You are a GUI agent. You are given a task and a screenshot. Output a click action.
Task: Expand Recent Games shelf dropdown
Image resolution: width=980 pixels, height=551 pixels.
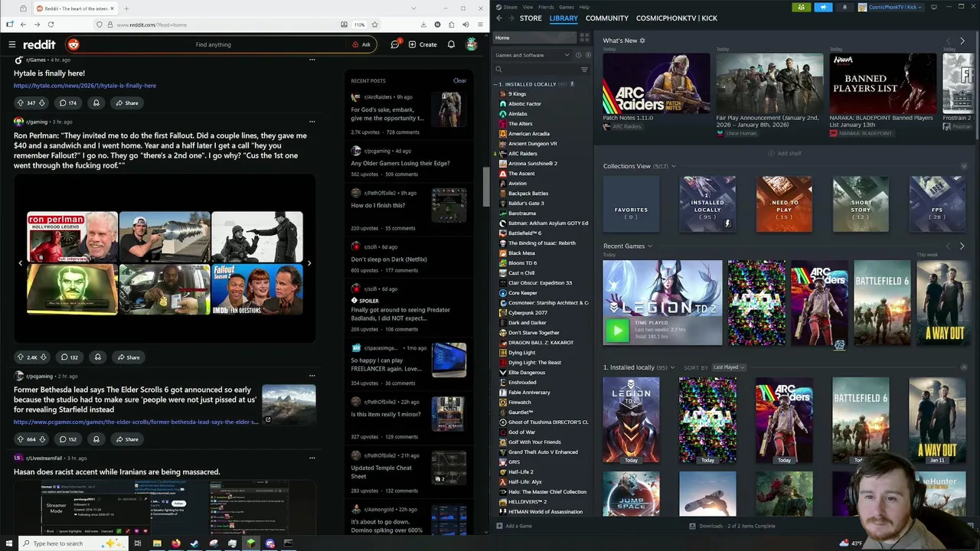pos(650,246)
